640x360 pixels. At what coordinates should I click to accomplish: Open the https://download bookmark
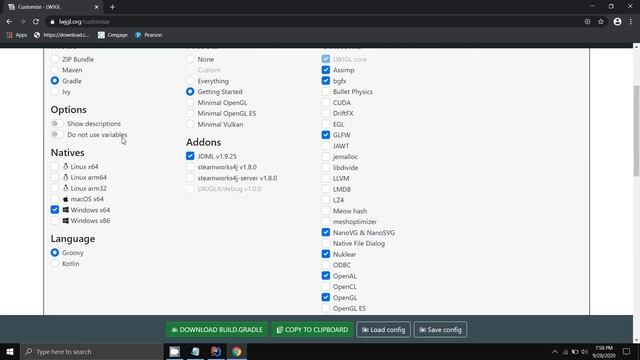pyautogui.click(x=61, y=35)
